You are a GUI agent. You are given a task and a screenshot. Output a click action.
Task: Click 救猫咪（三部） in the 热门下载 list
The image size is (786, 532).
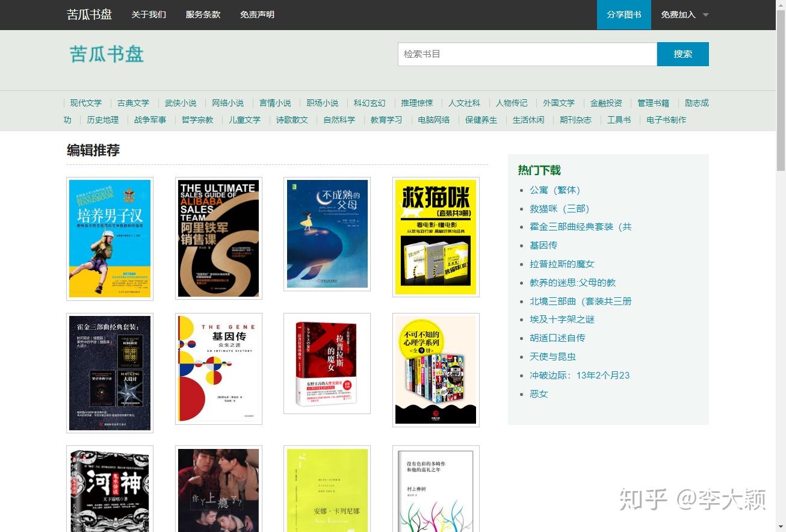point(560,209)
